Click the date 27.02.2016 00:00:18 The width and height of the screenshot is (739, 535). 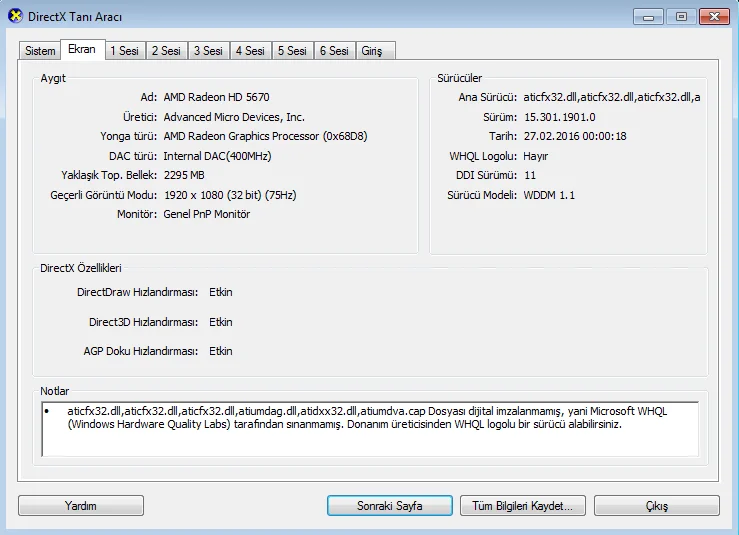[x=575, y=136]
